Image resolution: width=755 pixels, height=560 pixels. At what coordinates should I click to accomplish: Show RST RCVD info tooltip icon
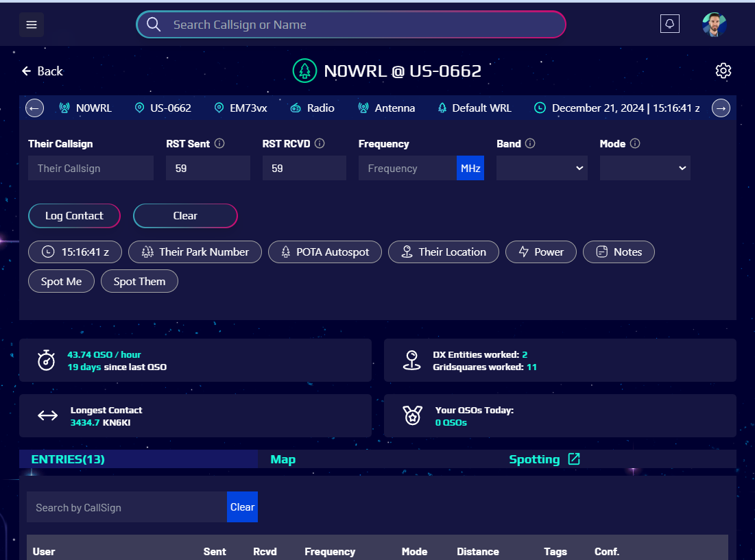[320, 143]
